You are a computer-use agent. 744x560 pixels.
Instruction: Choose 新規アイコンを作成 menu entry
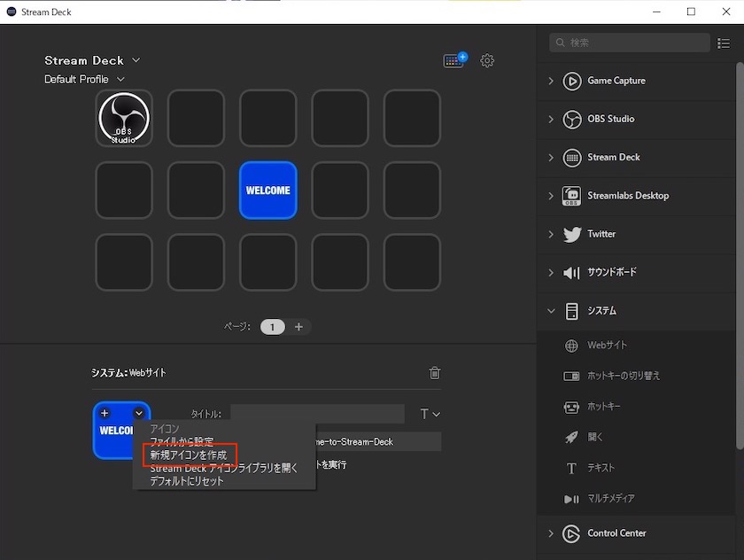click(189, 455)
